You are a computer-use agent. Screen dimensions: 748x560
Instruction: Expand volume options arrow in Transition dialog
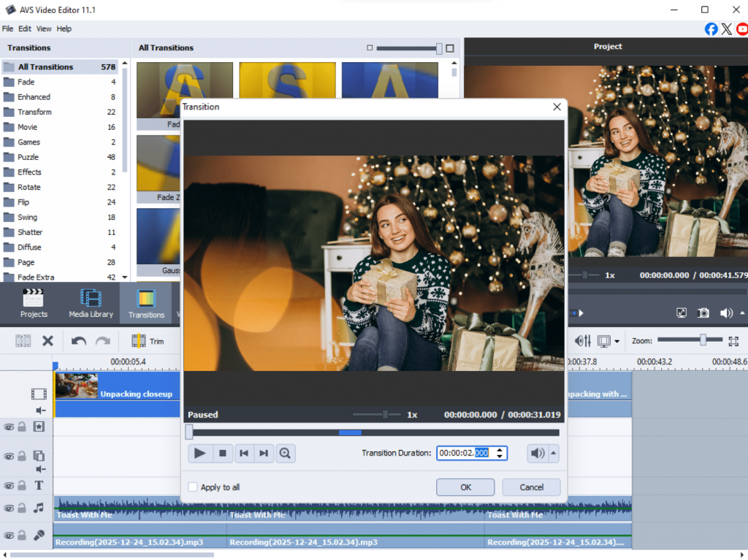553,453
